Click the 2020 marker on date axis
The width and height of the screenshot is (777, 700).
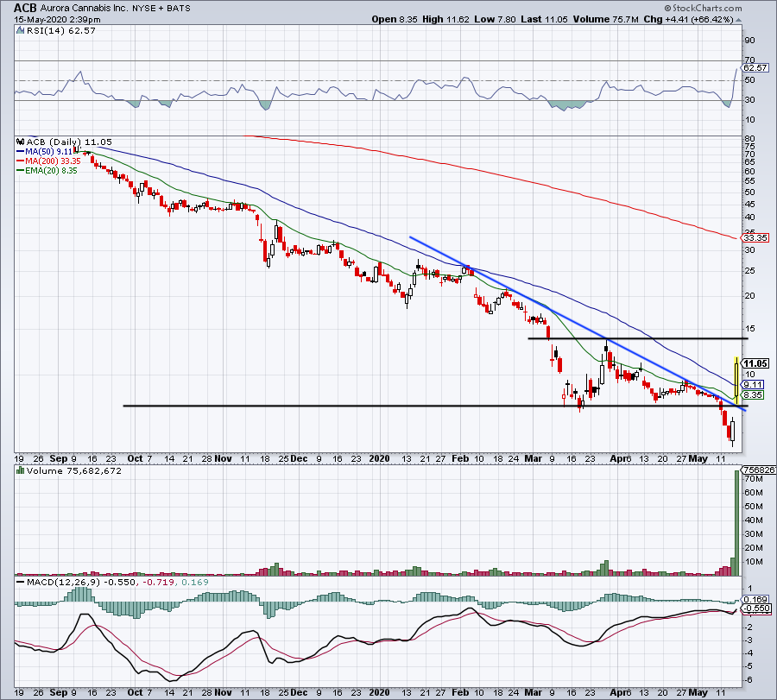[x=378, y=458]
